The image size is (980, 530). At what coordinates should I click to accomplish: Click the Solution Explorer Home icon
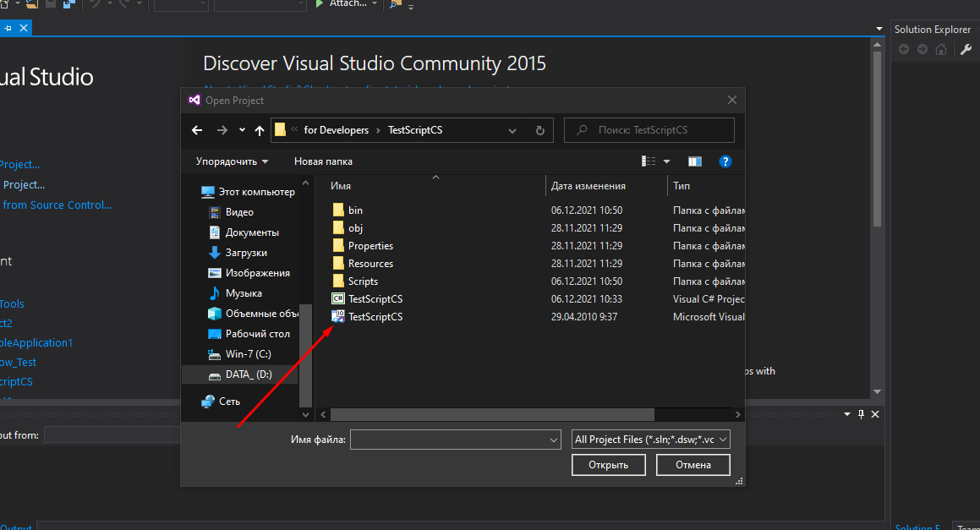pyautogui.click(x=941, y=50)
